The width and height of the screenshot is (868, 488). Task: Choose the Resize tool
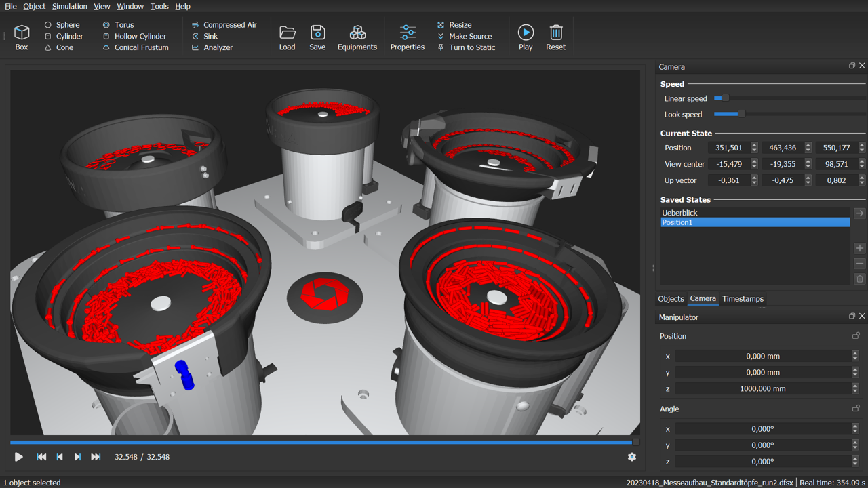tap(454, 25)
